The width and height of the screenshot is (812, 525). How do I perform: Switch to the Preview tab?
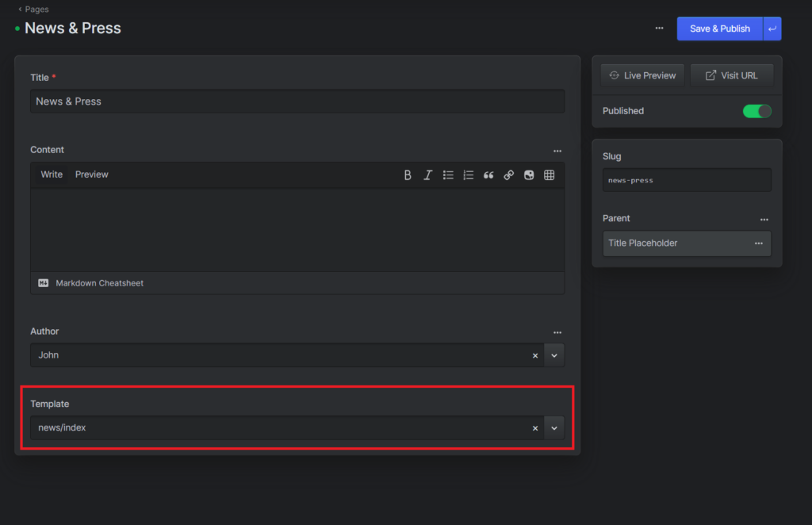click(92, 174)
